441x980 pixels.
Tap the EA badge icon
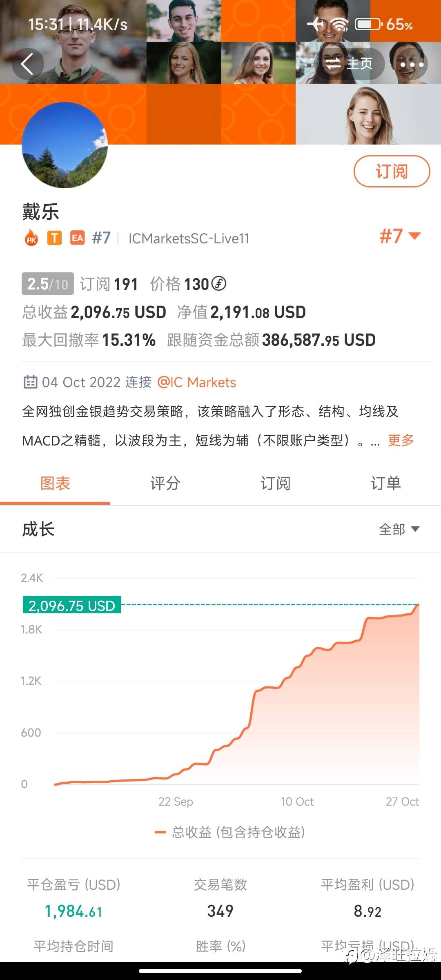click(77, 238)
